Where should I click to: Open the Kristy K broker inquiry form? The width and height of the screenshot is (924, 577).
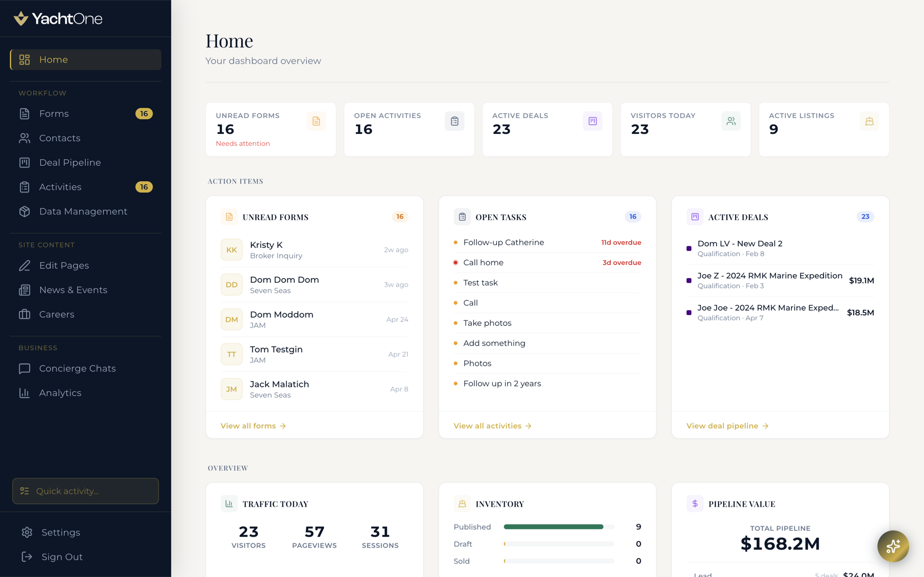coord(314,249)
